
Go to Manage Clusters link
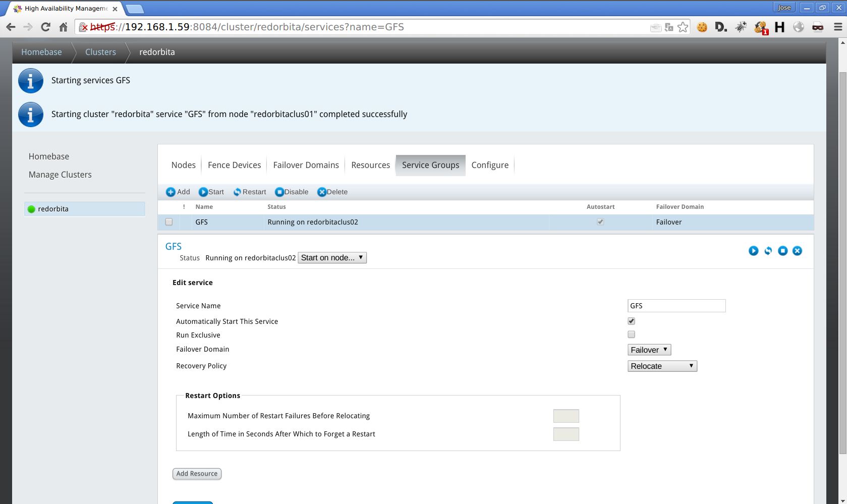60,175
